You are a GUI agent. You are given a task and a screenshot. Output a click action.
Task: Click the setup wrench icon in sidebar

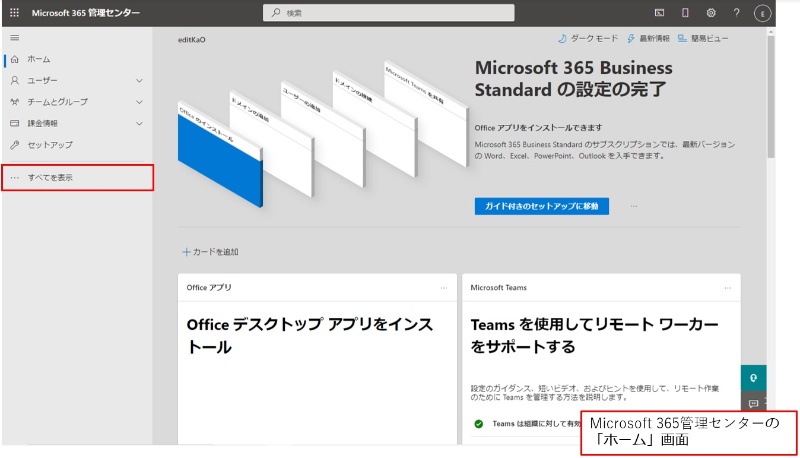15,145
